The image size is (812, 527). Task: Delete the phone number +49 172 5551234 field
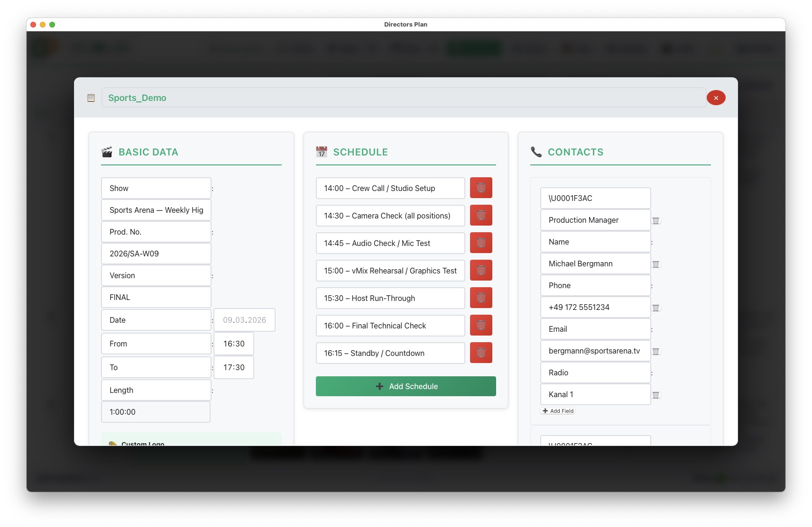click(656, 308)
